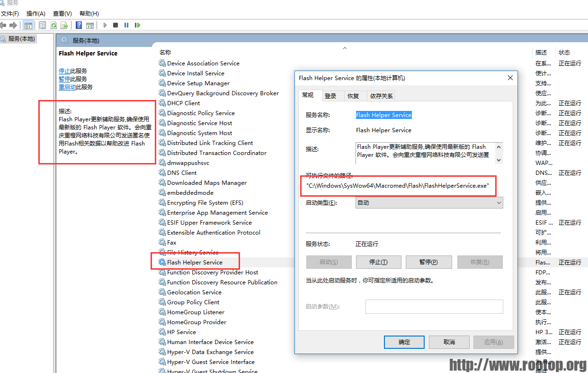Open Properties from the toolbar icon

coord(43,25)
